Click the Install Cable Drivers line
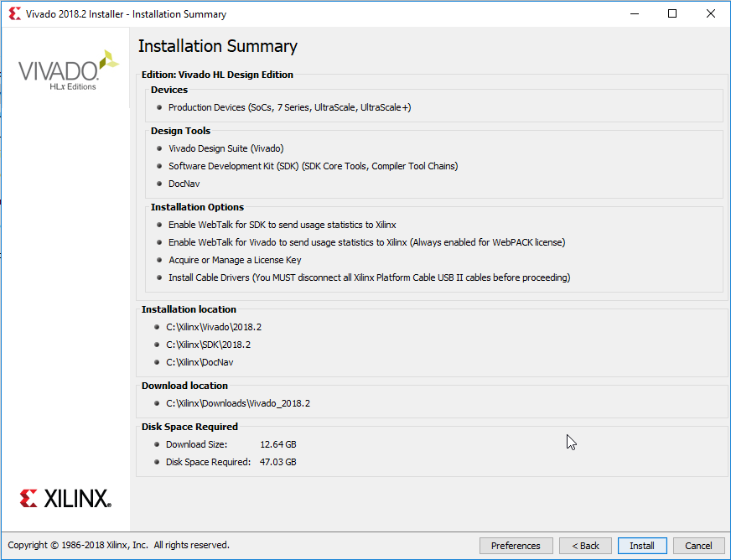This screenshot has height=560, width=731. coord(369,277)
